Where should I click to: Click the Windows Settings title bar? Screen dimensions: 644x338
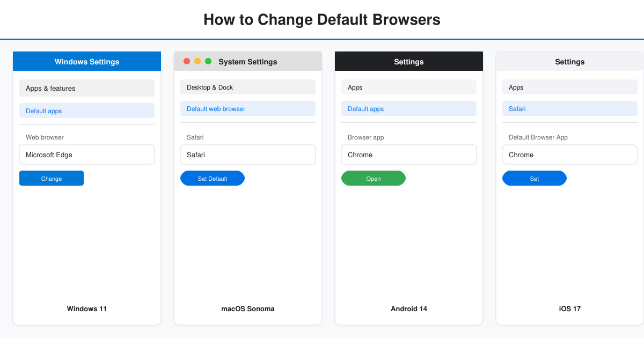87,61
